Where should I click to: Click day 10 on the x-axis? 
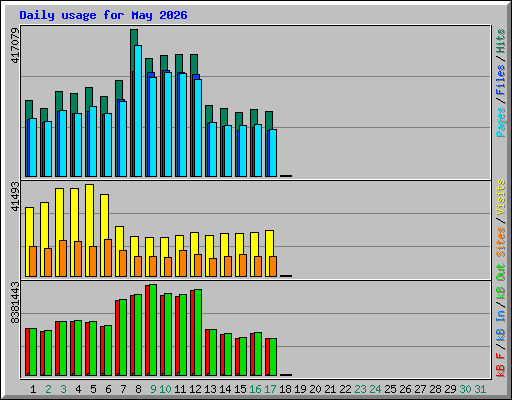165,389
